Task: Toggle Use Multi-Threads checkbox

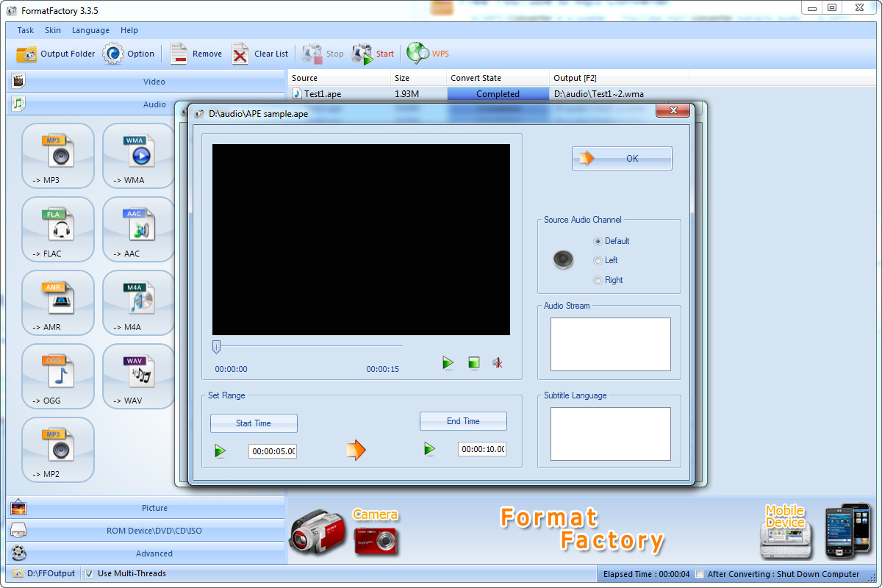Action: coord(89,573)
